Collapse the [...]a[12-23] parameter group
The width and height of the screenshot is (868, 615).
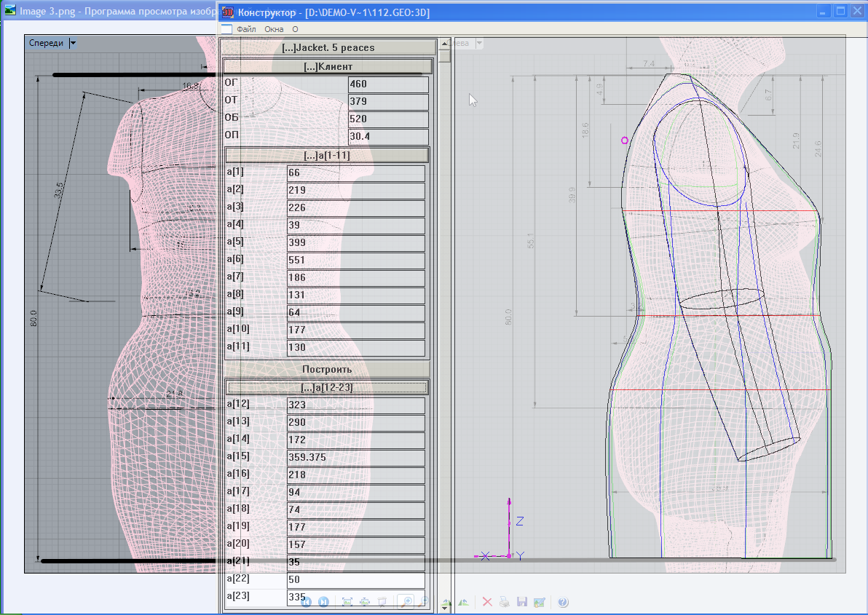[327, 387]
